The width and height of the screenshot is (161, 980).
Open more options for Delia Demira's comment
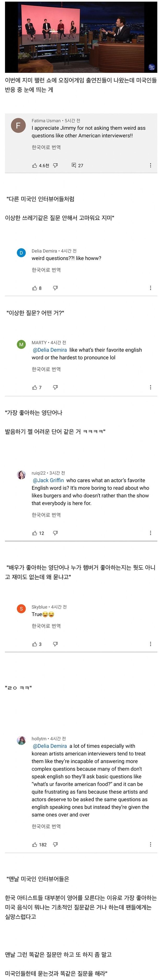coord(150,288)
